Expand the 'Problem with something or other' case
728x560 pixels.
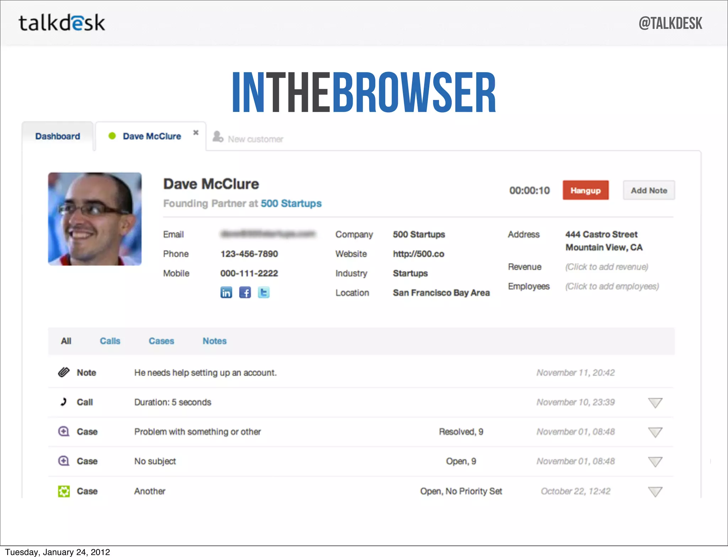(655, 432)
